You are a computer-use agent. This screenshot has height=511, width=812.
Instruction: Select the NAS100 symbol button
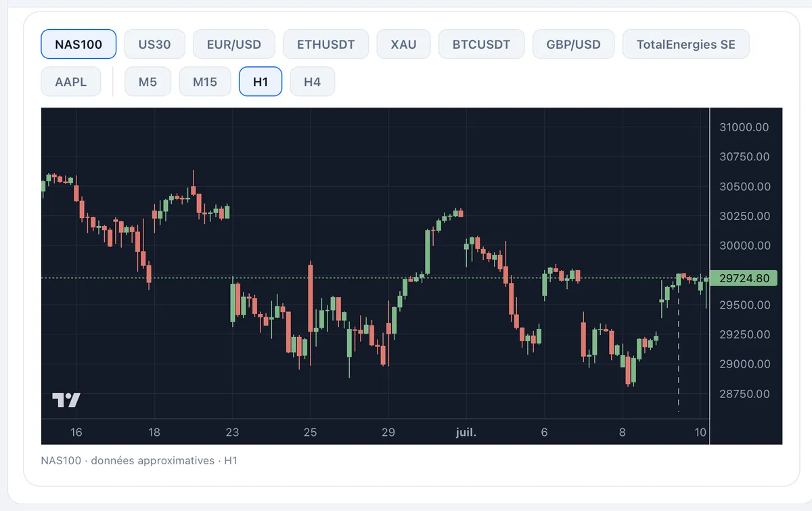[78, 45]
